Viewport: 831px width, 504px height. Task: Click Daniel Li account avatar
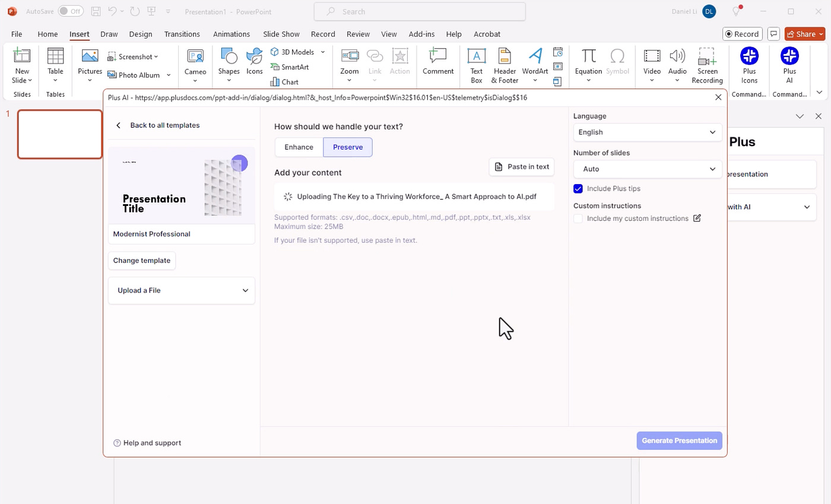click(x=709, y=11)
